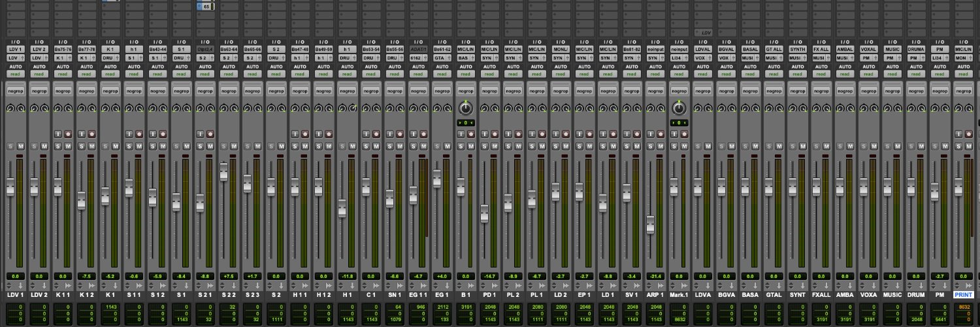Toggle input monitor on Mark.1 track
Screen dimensions: 980x327
674,133
